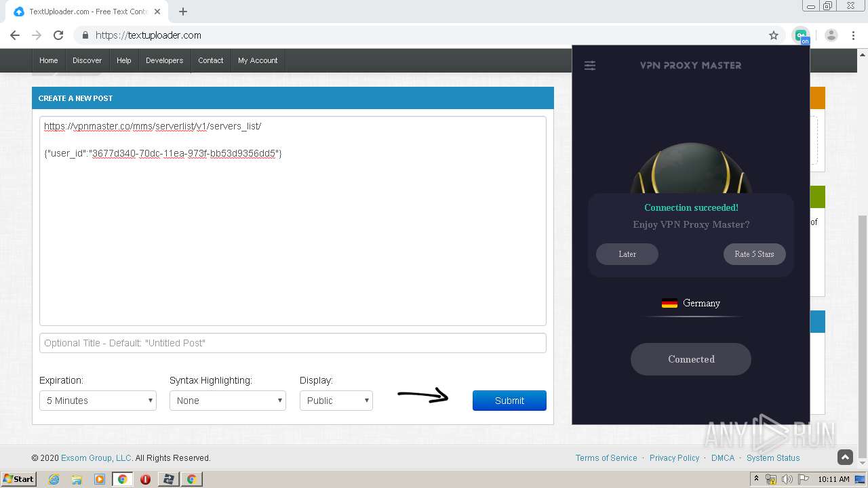Select the TextUploader.com browser tab
This screenshot has width=868, height=488.
click(87, 12)
